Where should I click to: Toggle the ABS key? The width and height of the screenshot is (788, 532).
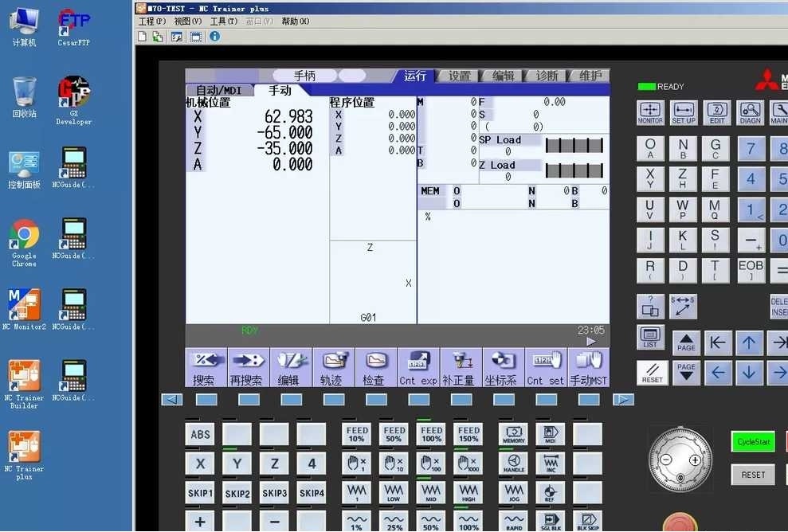[x=200, y=434]
